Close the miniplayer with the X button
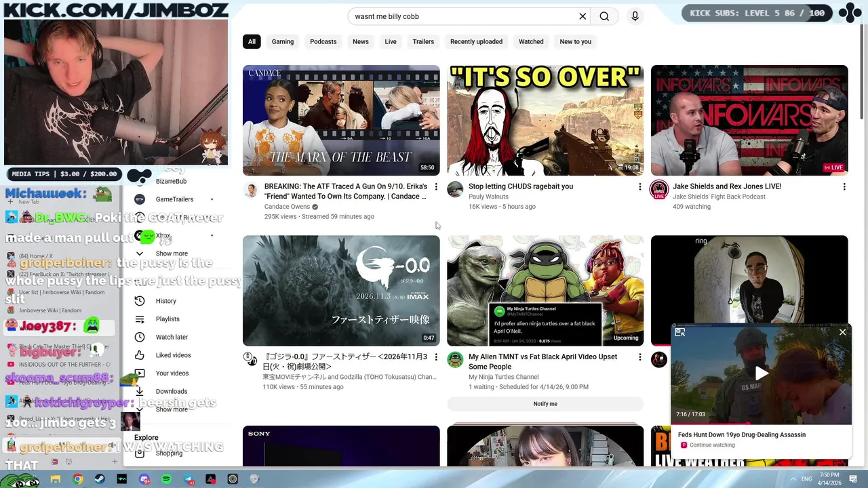This screenshot has width=868, height=488. click(843, 332)
